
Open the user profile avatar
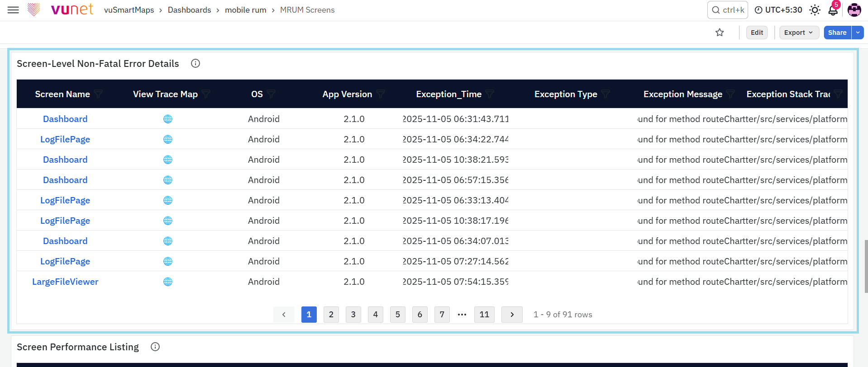click(854, 10)
